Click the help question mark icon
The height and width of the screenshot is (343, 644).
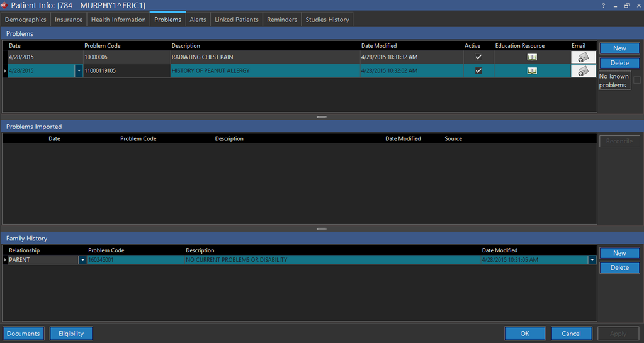tap(604, 5)
